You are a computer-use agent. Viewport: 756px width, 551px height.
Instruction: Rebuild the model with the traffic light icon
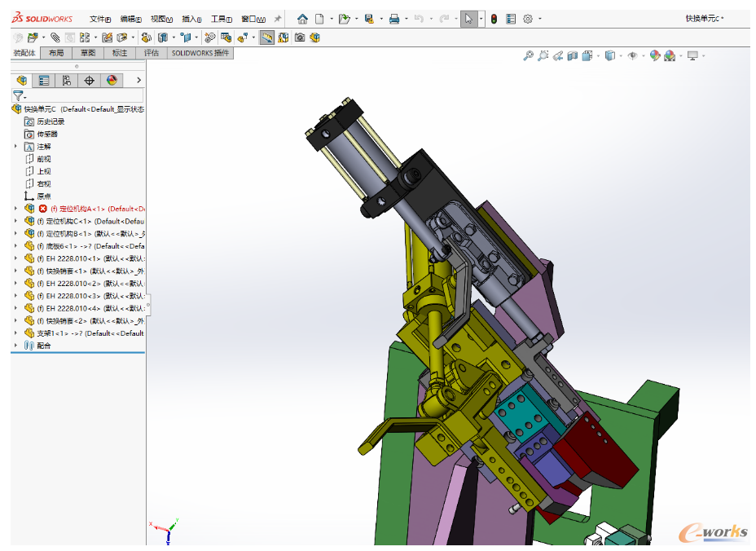494,19
